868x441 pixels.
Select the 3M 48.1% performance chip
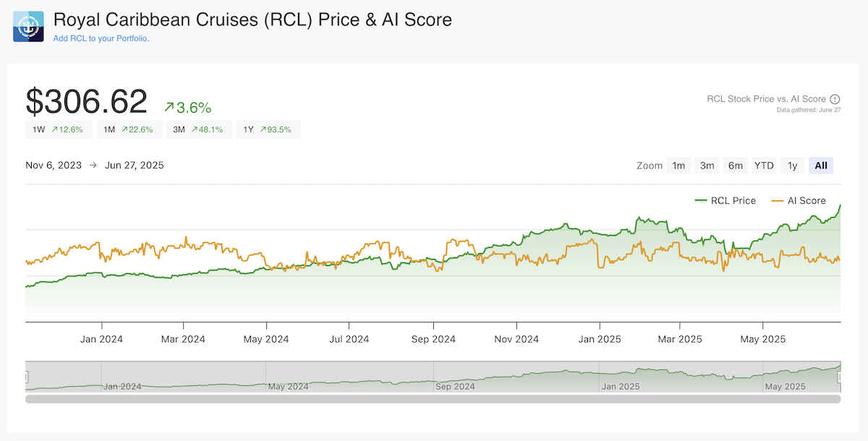(199, 129)
